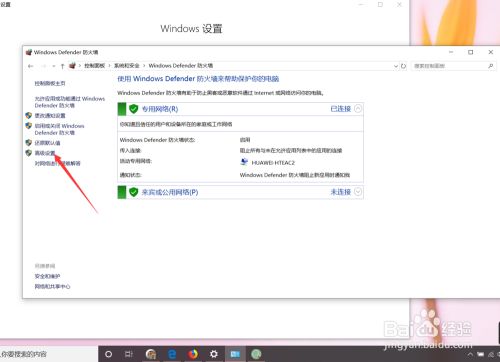The width and height of the screenshot is (500, 362).
Task: Maximize the Windows Defender firewall window
Action: click(x=471, y=52)
